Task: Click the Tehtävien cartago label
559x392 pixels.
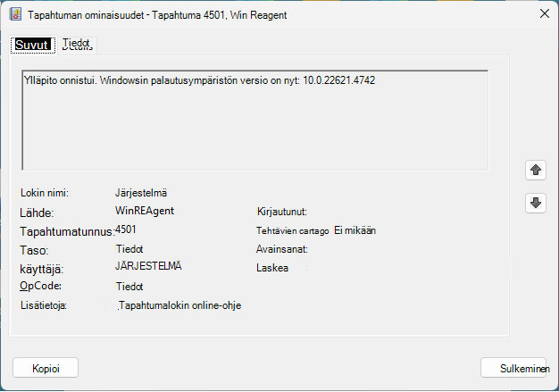Action: (292, 231)
